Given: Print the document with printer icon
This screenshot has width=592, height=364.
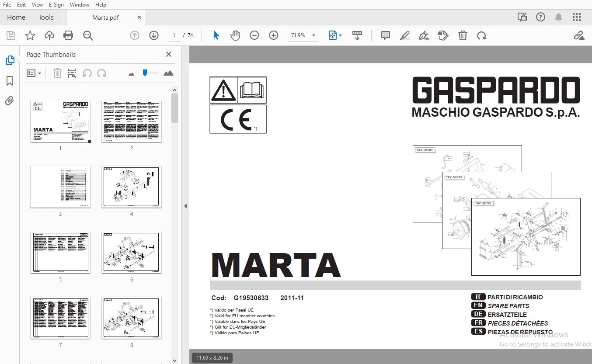Looking at the screenshot, I should tap(68, 35).
